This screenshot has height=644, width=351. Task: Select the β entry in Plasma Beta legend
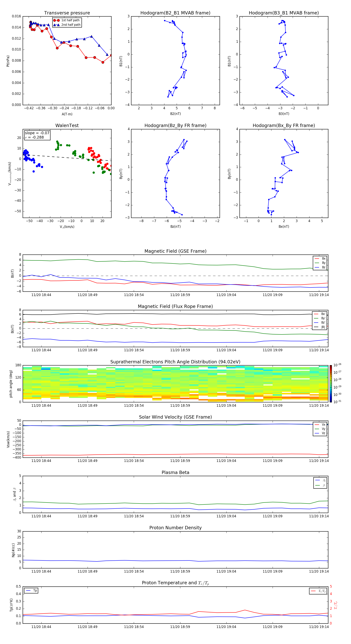[x=320, y=486]
